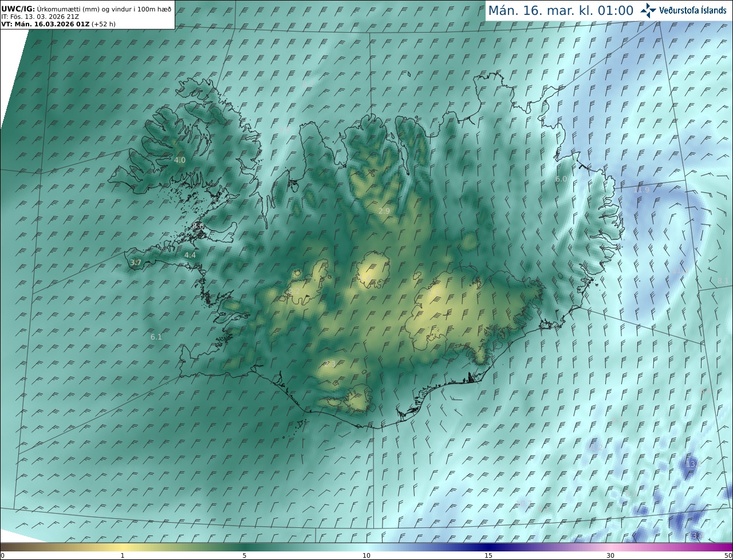The image size is (733, 560).
Task: Click the 6.0 value label on the map
Action: coord(561,179)
